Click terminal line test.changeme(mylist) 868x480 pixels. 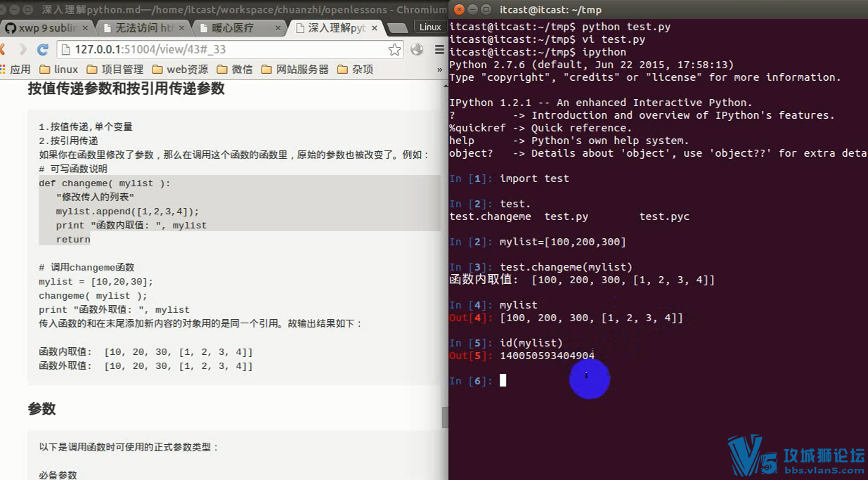(x=566, y=267)
